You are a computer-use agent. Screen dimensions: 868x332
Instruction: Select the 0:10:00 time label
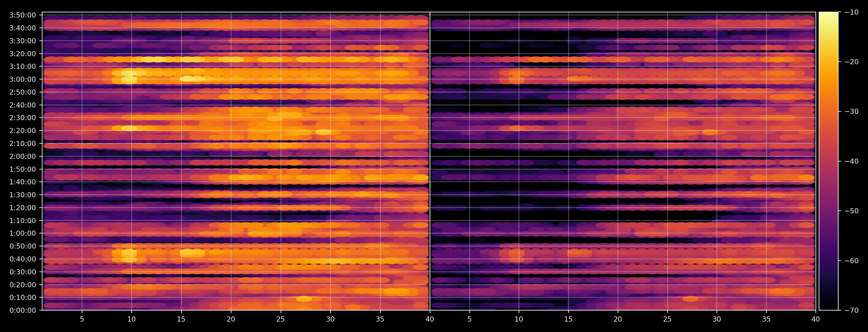pyautogui.click(x=23, y=298)
